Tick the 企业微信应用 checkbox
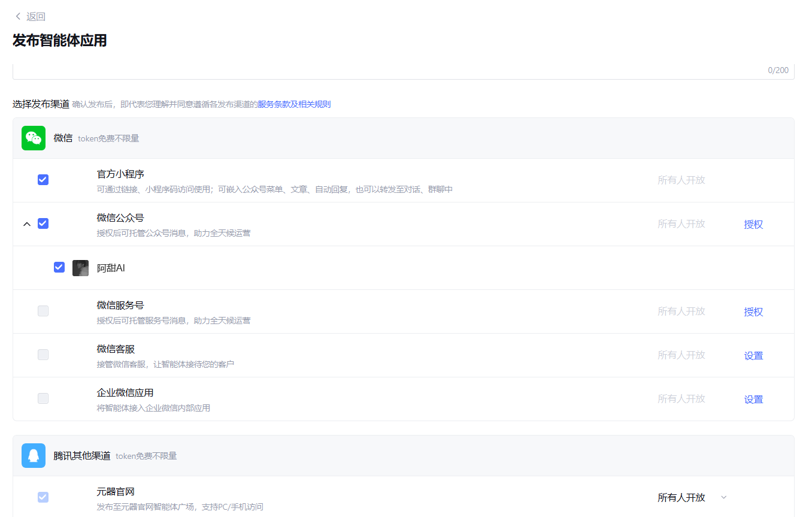Image resolution: width=812 pixels, height=517 pixels. point(43,398)
